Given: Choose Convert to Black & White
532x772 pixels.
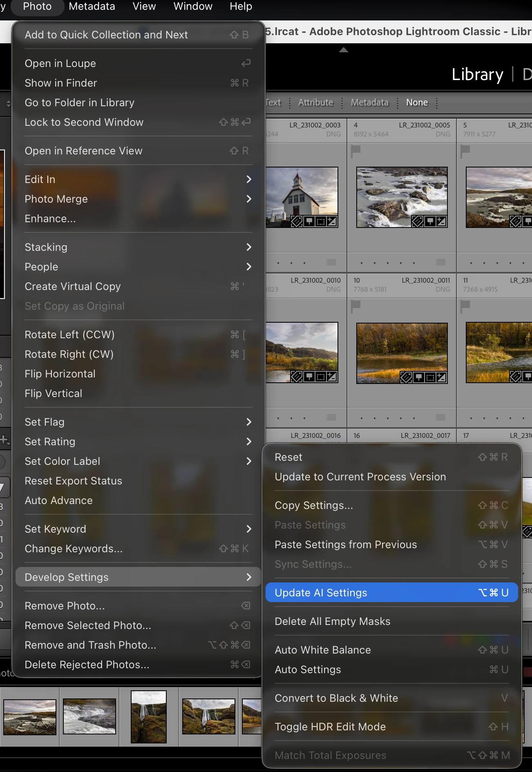Looking at the screenshot, I should coord(391,698).
